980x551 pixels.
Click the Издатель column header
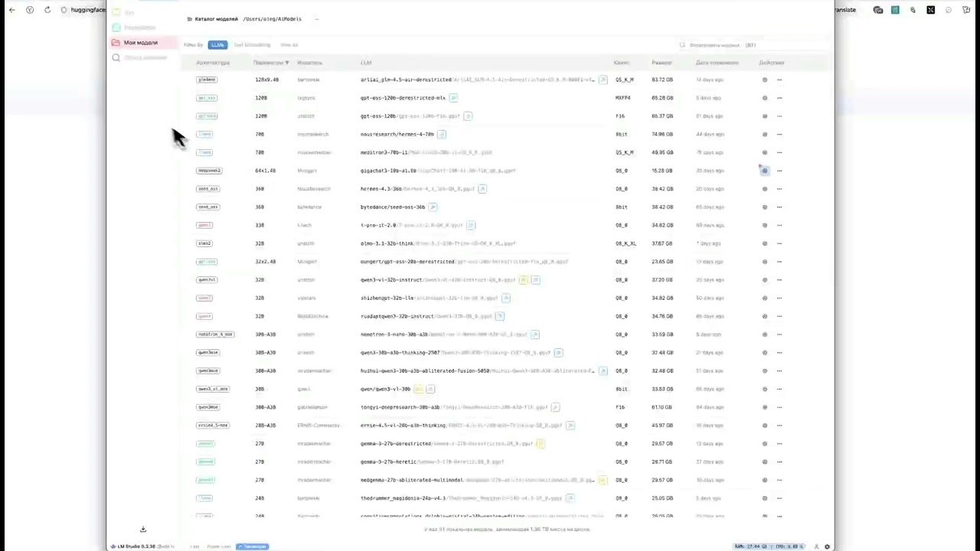tap(309, 63)
